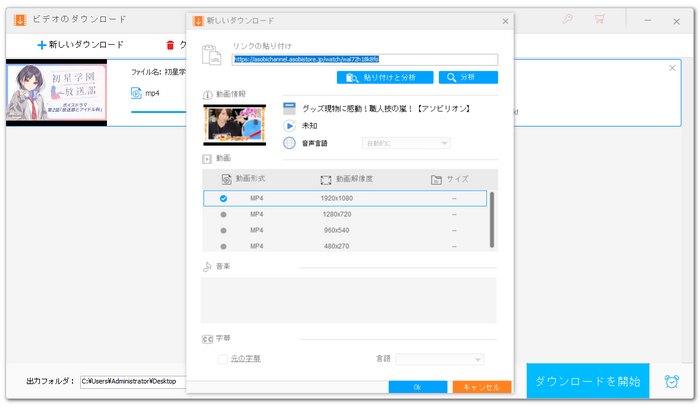This screenshot has width=700, height=407.
Task: Click the サイズ column folder icon
Action: pos(436,179)
